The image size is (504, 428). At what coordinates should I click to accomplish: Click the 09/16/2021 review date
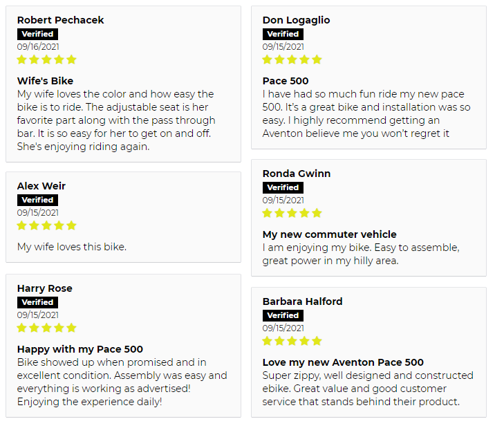pyautogui.click(x=38, y=47)
